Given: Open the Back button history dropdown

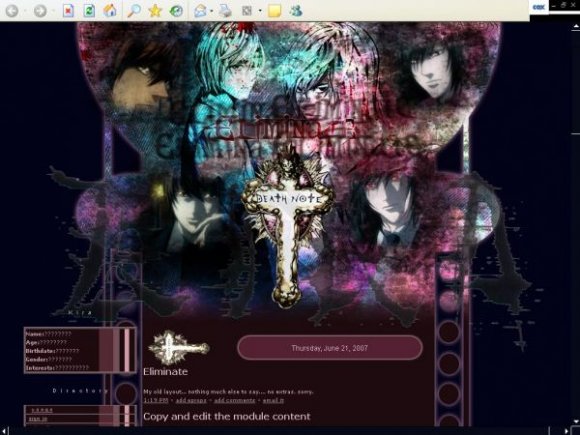Looking at the screenshot, I should click(25, 11).
